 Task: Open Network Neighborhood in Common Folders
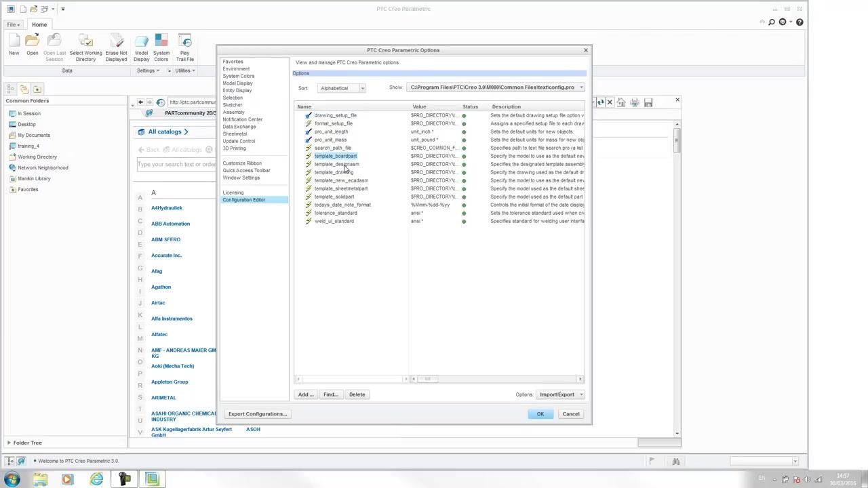pos(43,167)
